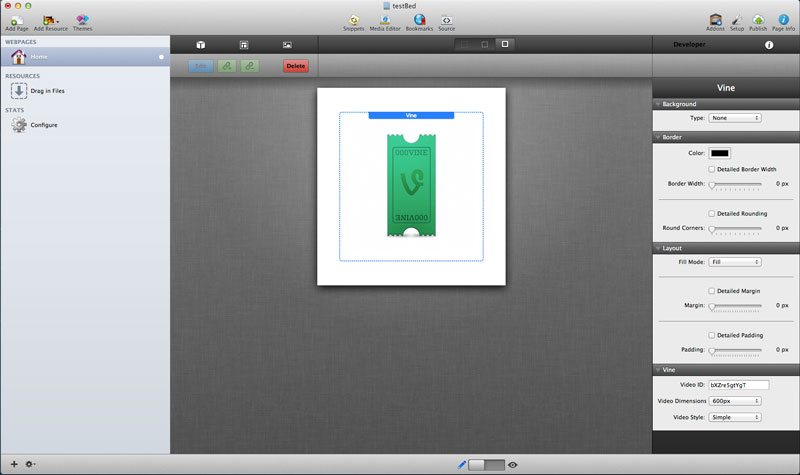Click the Border color swatch
Screen dimensions: 800x475
pyautogui.click(x=720, y=153)
